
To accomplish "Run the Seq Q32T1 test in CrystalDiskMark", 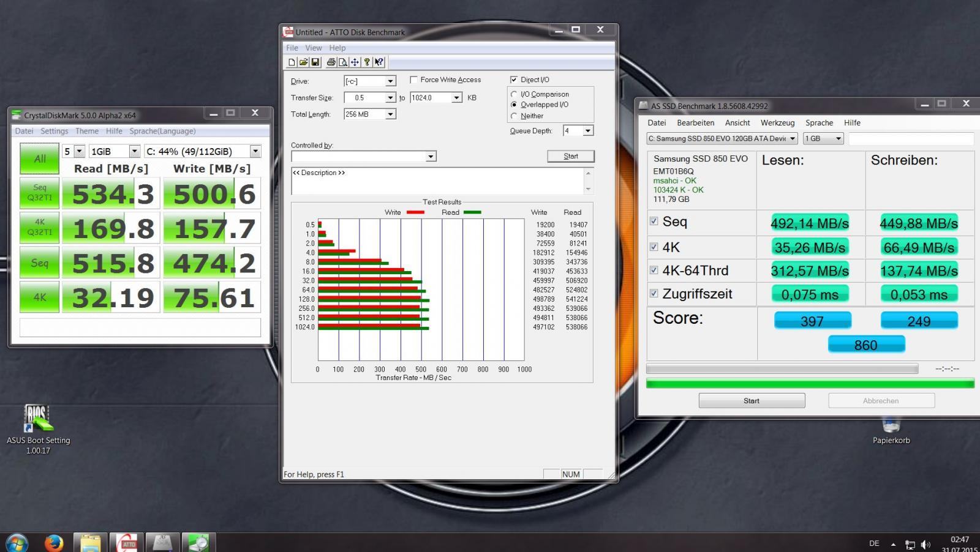I will 40,193.
